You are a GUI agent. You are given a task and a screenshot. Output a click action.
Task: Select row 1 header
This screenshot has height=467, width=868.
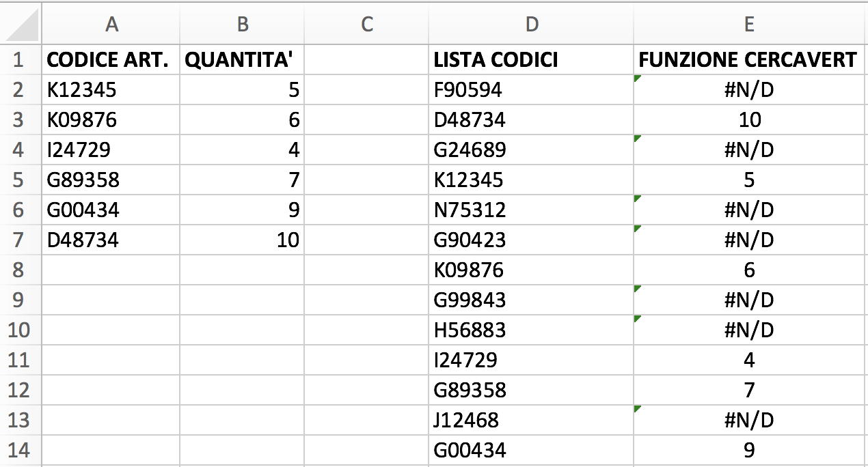[x=21, y=60]
